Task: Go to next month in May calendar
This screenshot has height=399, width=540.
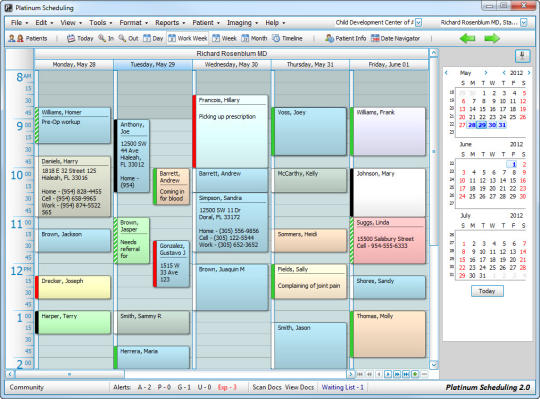Action: click(486, 73)
